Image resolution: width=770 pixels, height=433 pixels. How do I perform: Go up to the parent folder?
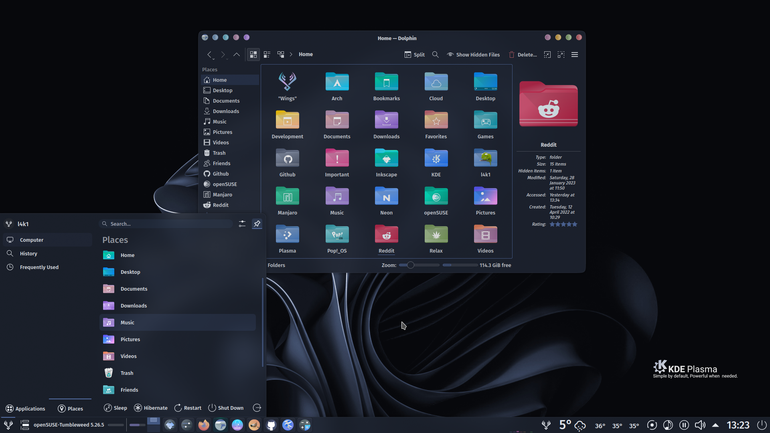coord(237,54)
